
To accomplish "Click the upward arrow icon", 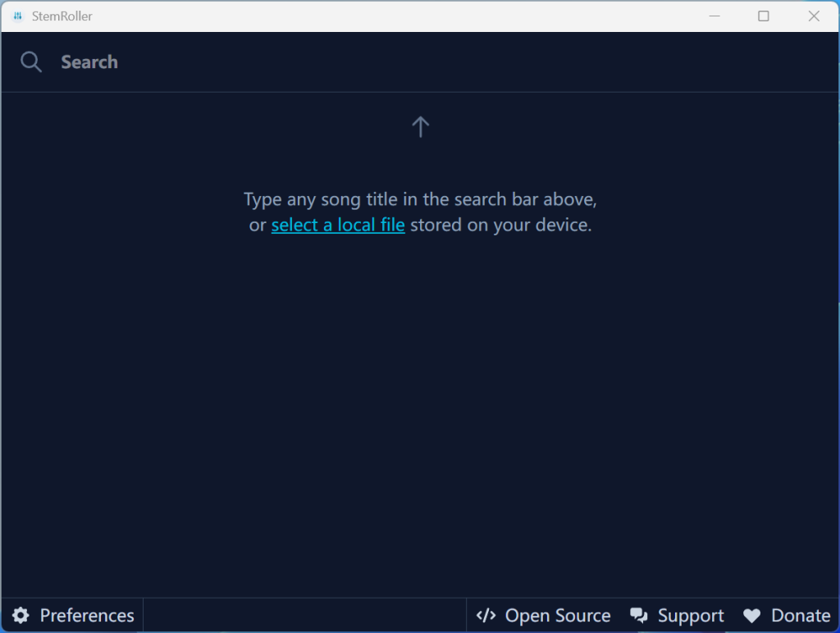I will pos(420,126).
